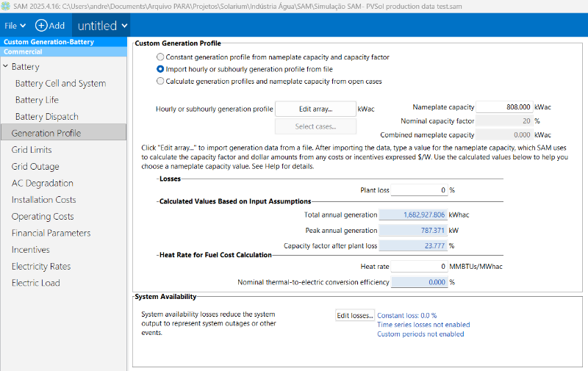This screenshot has width=588, height=371.
Task: Open the Battery Dispatch page
Action: coord(46,117)
